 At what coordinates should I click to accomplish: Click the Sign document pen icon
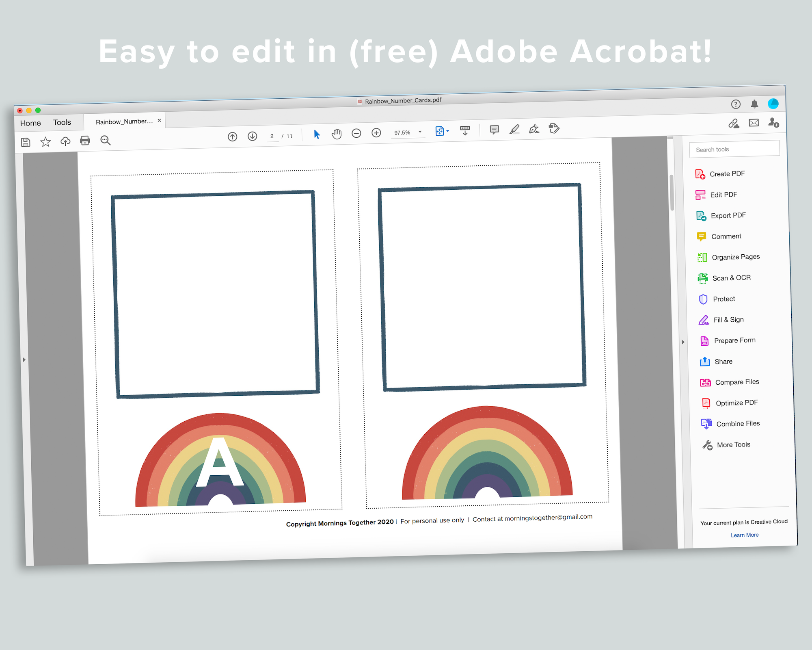click(x=534, y=129)
